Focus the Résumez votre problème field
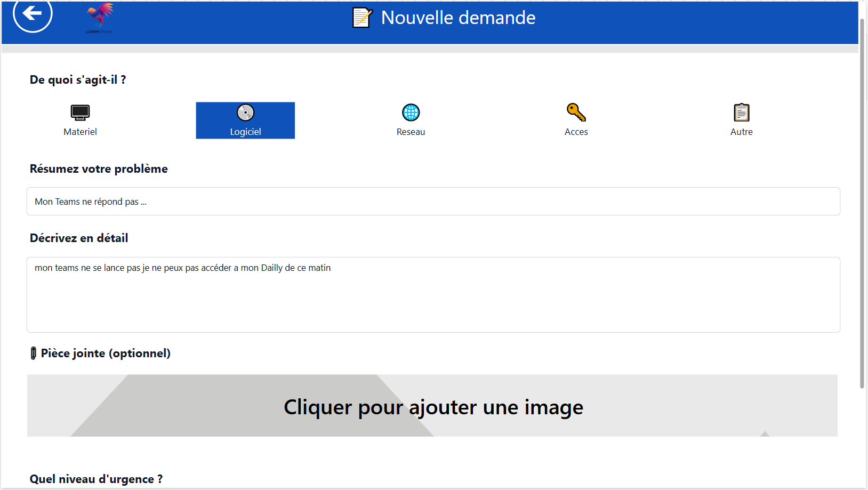Screen dimensions: 868x490 433,202
